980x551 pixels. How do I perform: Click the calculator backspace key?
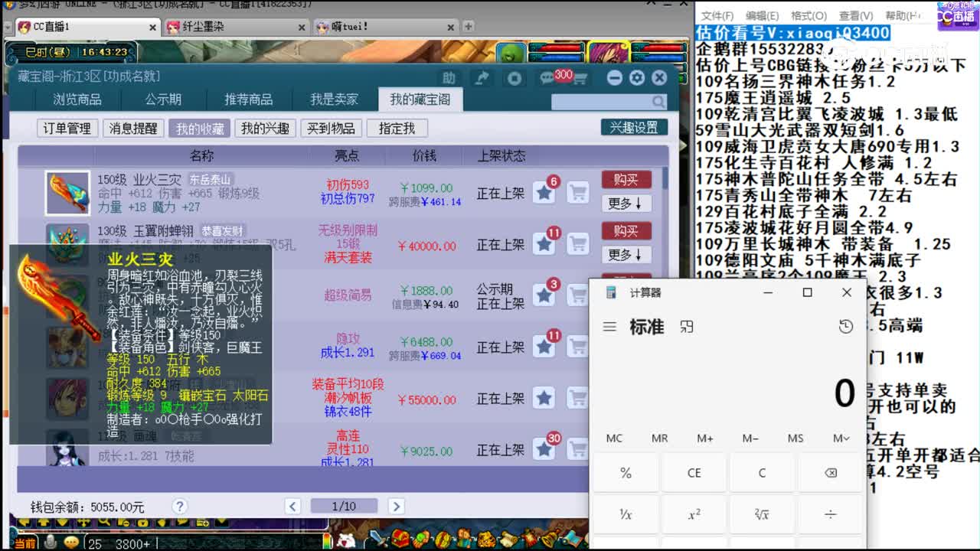tap(831, 473)
